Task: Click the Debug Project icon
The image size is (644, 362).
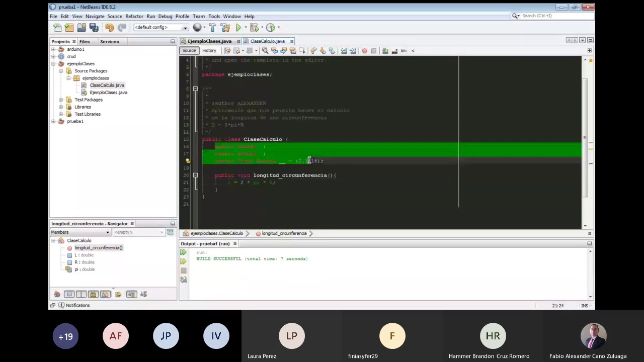Action: click(254, 28)
